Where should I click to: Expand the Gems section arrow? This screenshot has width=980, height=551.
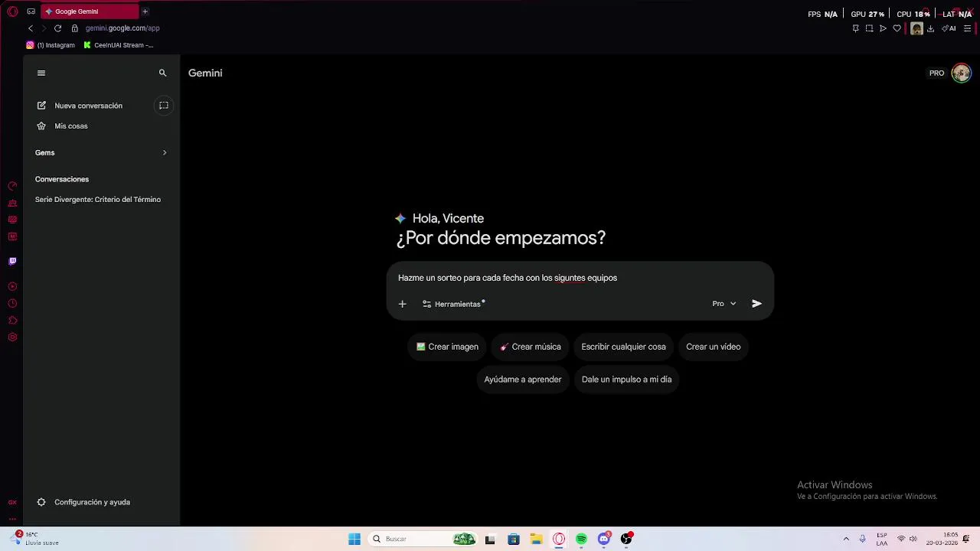165,152
